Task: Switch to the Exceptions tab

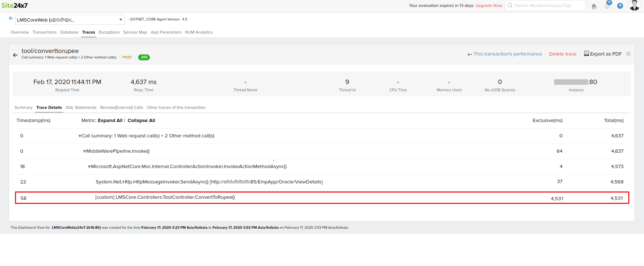Action: click(x=109, y=32)
